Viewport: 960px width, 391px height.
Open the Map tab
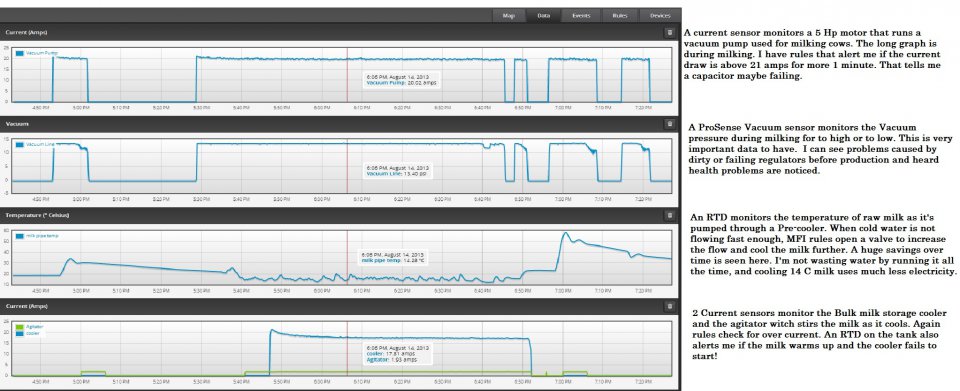pos(509,16)
